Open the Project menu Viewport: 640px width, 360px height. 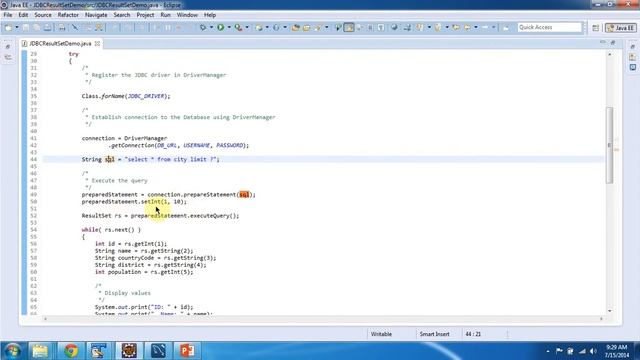[x=145, y=15]
